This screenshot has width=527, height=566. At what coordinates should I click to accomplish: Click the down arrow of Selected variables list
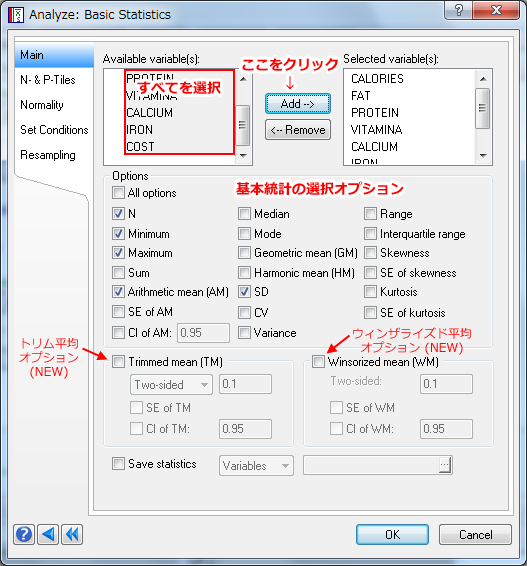(x=483, y=156)
